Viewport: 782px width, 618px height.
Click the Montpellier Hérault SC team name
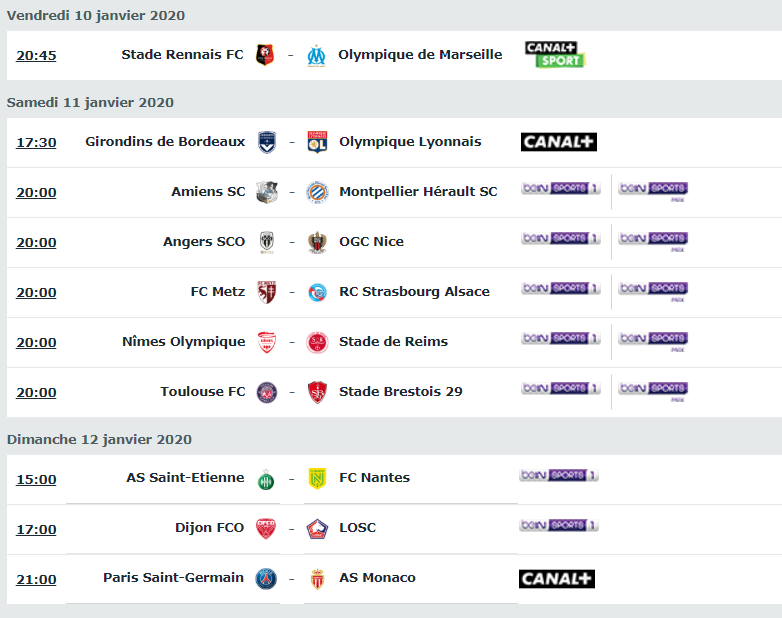coord(418,192)
